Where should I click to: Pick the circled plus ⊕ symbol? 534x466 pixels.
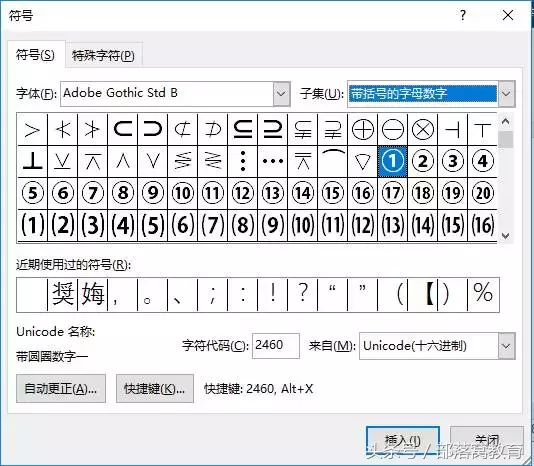(x=362, y=129)
